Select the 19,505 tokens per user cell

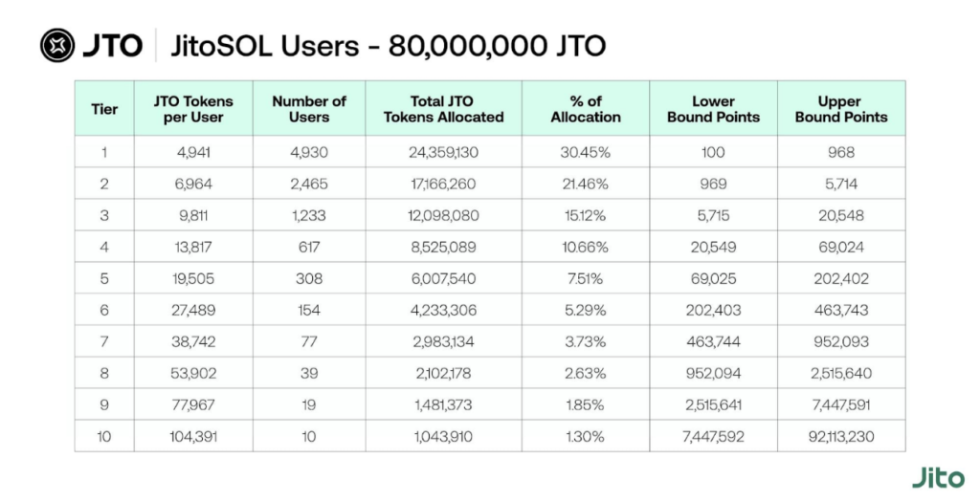[x=193, y=278]
